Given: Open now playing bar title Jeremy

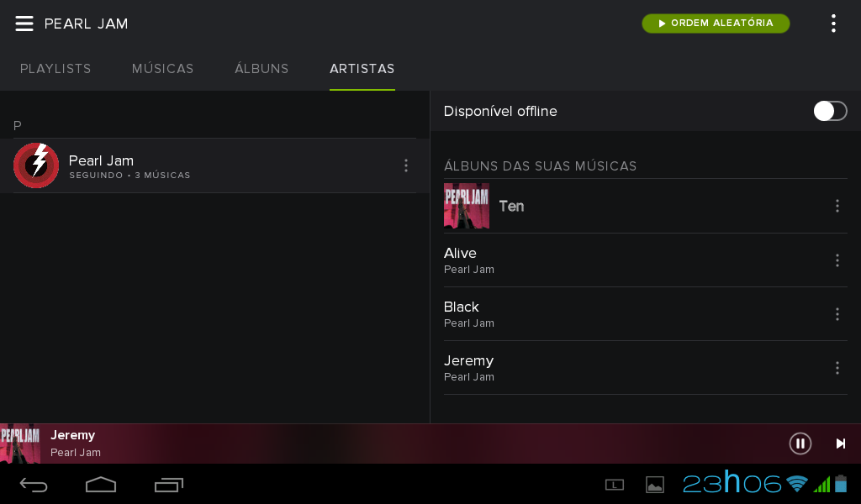Looking at the screenshot, I should click(x=72, y=435).
